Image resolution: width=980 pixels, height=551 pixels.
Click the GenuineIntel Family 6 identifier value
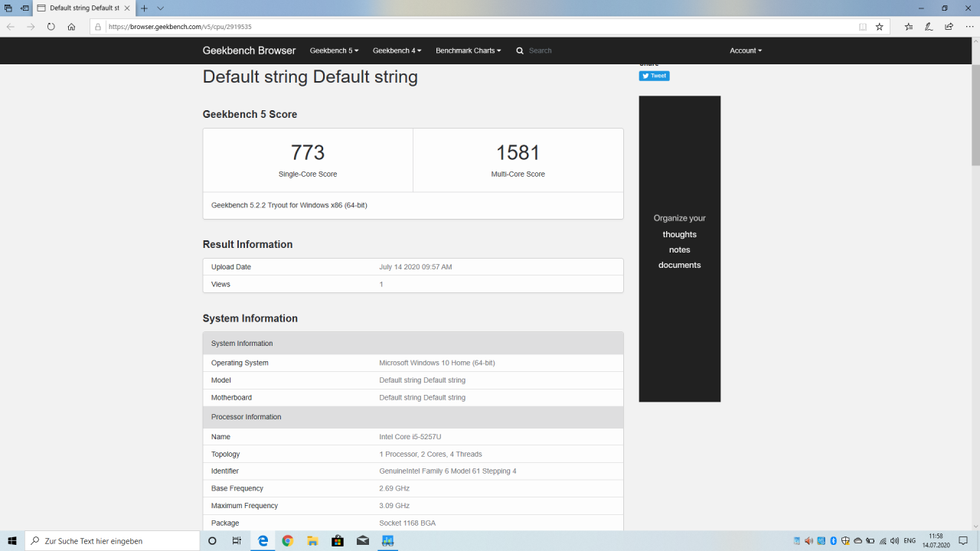[448, 471]
